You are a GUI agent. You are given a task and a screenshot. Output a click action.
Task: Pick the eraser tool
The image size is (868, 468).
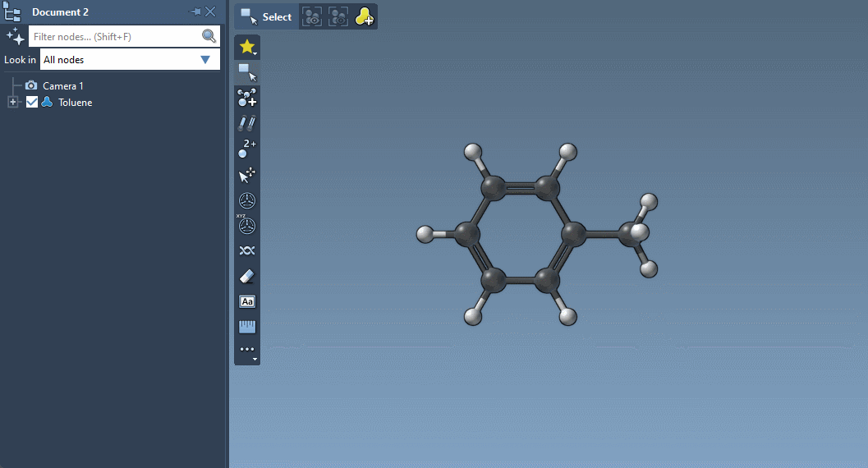[247, 276]
